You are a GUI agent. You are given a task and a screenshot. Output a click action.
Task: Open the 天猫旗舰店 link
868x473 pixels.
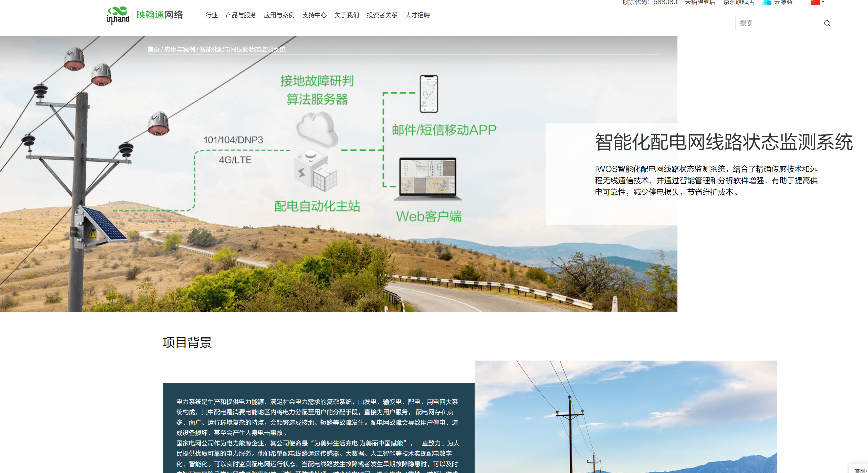pyautogui.click(x=700, y=3)
